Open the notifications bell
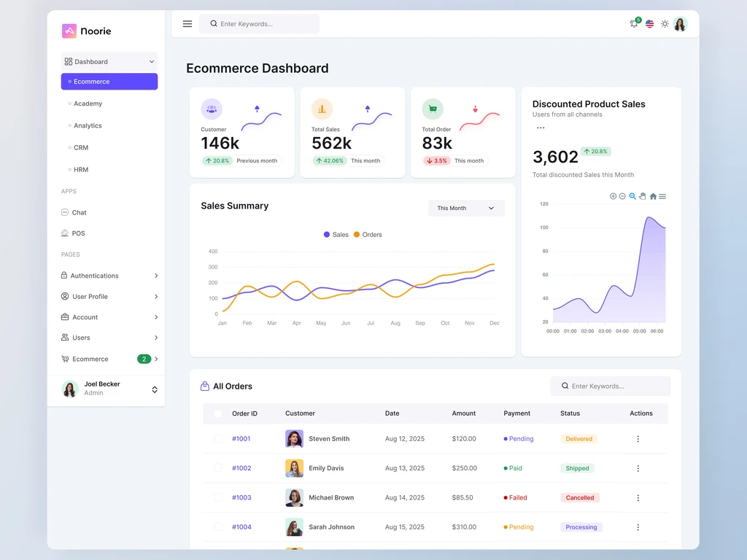Image resolution: width=747 pixels, height=560 pixels. tap(634, 23)
